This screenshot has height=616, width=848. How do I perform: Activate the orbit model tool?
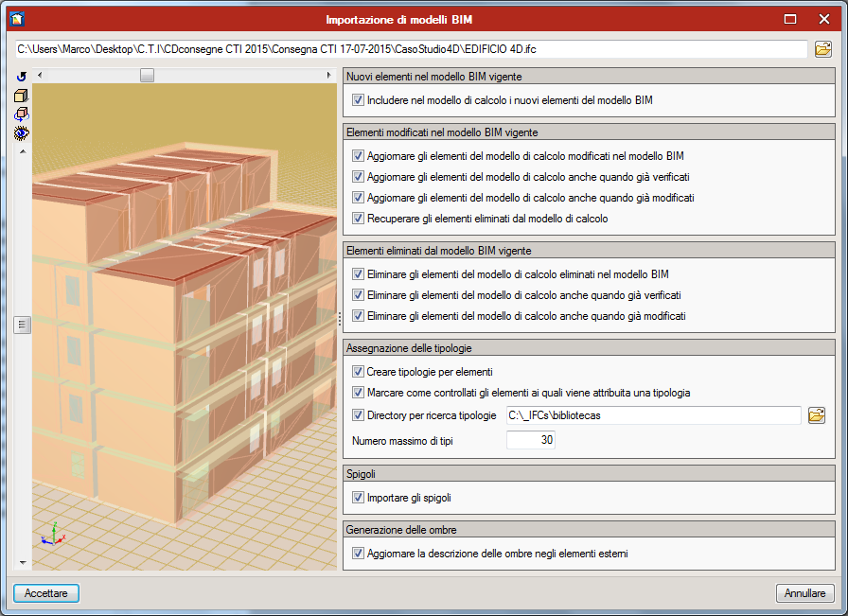click(21, 114)
